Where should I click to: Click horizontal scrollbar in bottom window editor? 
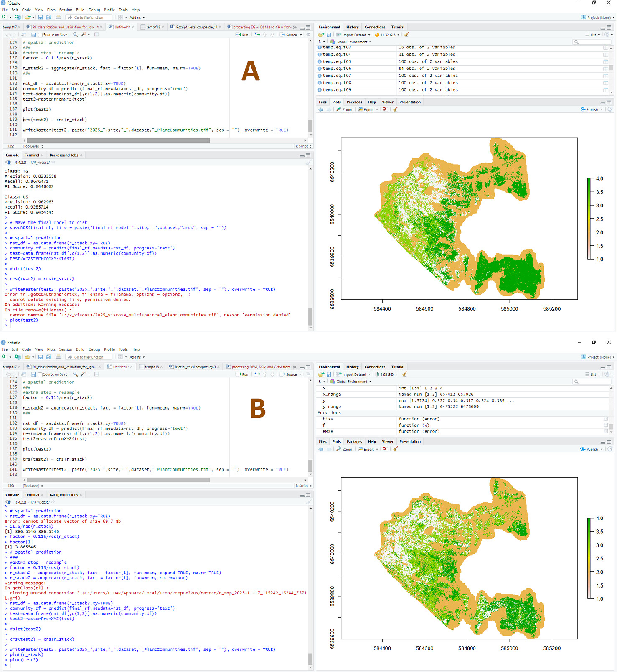(x=118, y=480)
